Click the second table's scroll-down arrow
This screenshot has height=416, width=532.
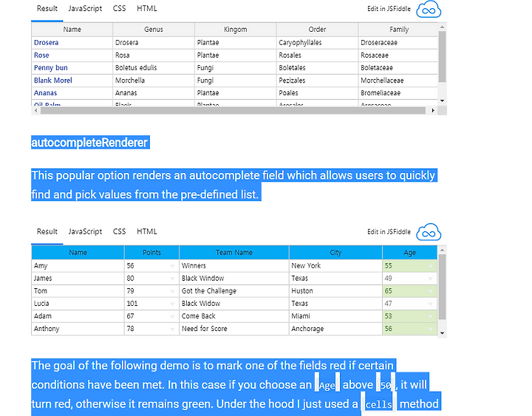click(442, 333)
